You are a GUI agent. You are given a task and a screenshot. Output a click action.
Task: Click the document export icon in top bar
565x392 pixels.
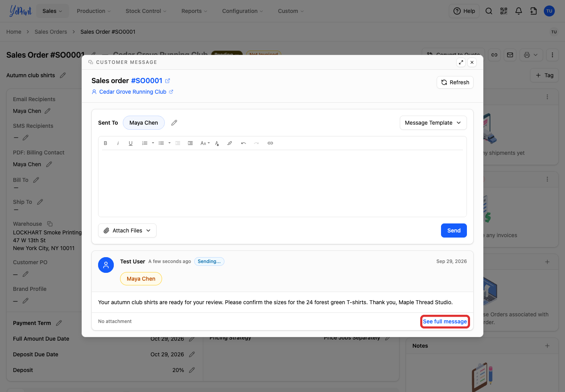(534, 11)
